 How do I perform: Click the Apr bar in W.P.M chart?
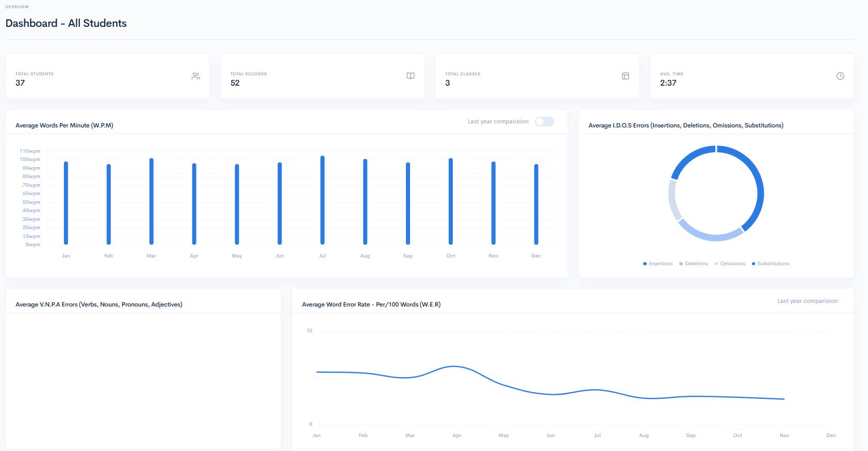(x=194, y=204)
